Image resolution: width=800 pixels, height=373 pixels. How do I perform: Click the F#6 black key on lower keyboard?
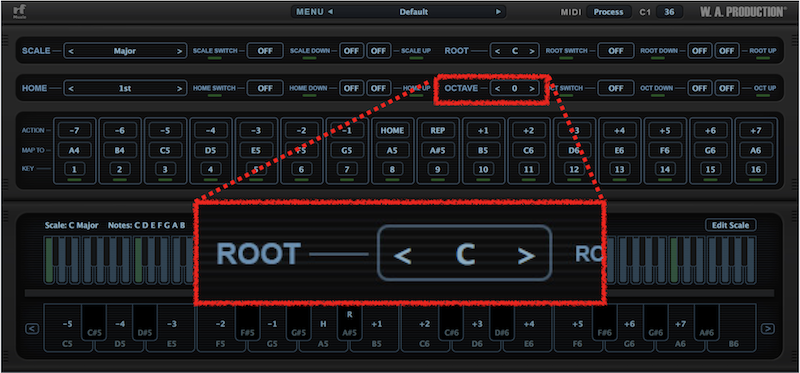point(605,322)
